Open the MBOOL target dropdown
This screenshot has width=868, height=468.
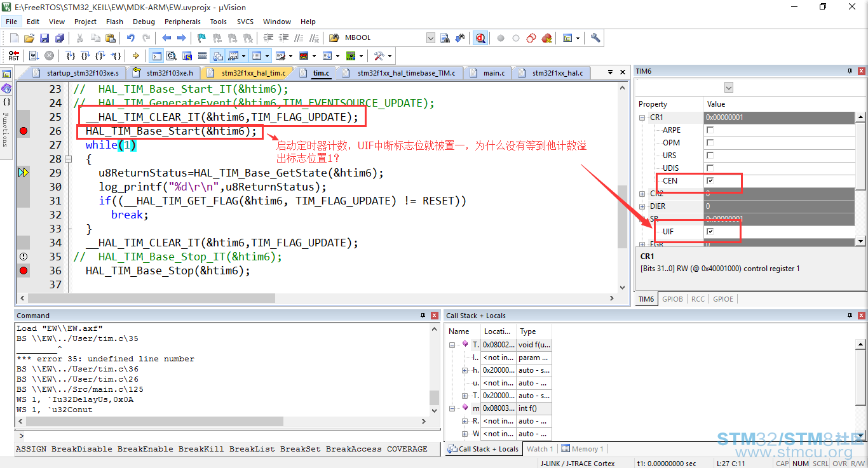[x=430, y=38]
